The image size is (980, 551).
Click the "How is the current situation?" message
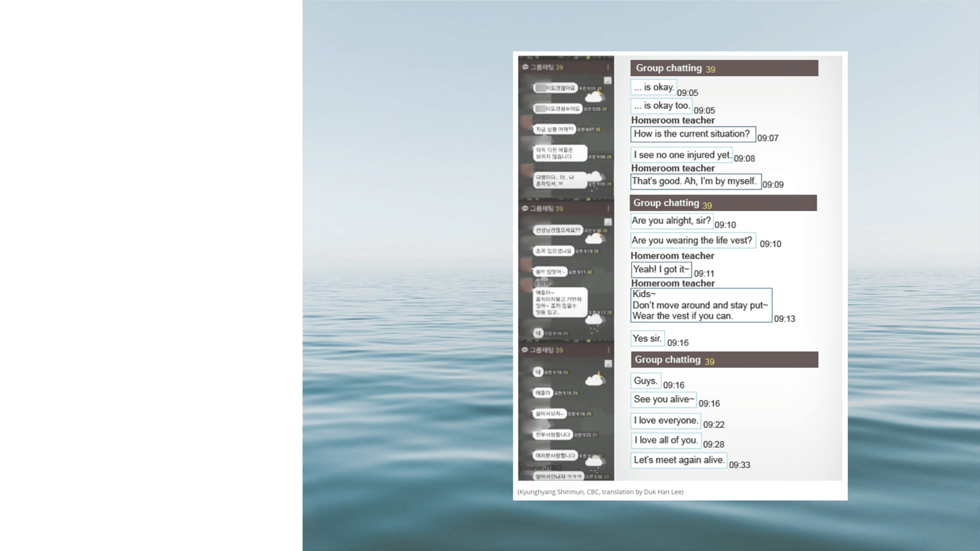692,134
